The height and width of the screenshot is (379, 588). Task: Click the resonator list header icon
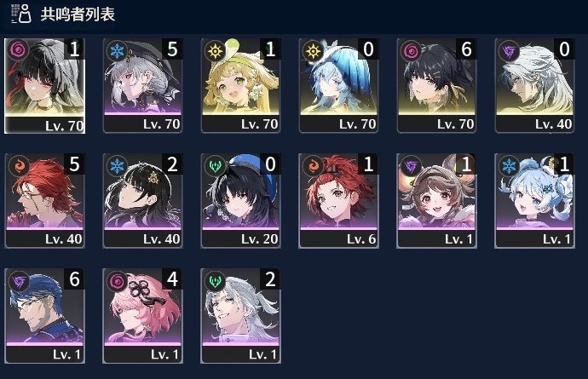coord(21,14)
